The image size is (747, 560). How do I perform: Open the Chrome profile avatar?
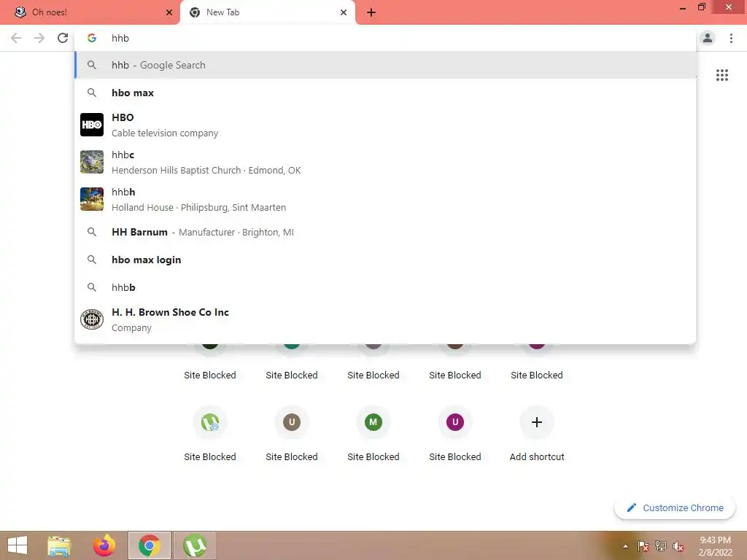click(x=708, y=38)
